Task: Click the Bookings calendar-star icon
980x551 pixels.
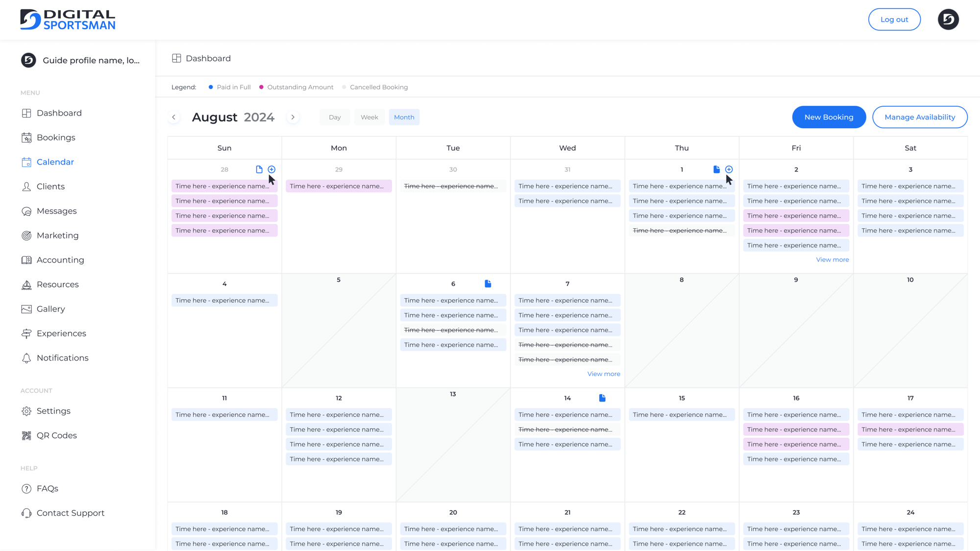Action: pyautogui.click(x=26, y=138)
